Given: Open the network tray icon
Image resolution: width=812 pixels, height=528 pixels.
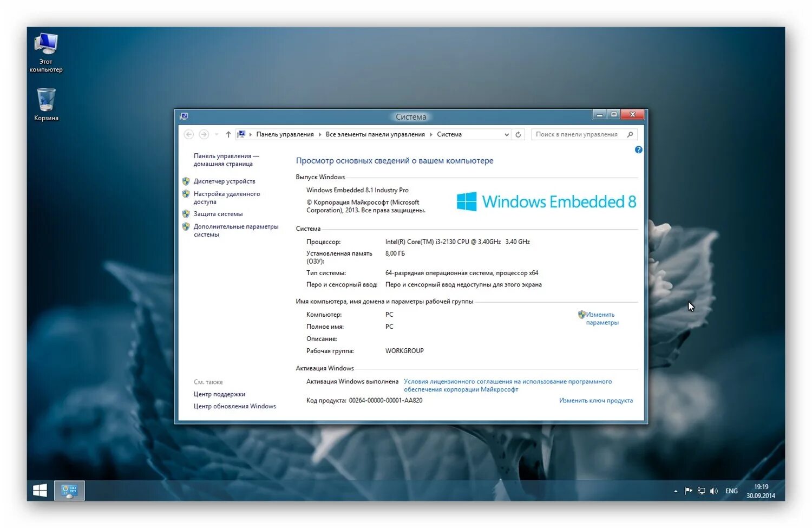Looking at the screenshot, I should pos(702,491).
